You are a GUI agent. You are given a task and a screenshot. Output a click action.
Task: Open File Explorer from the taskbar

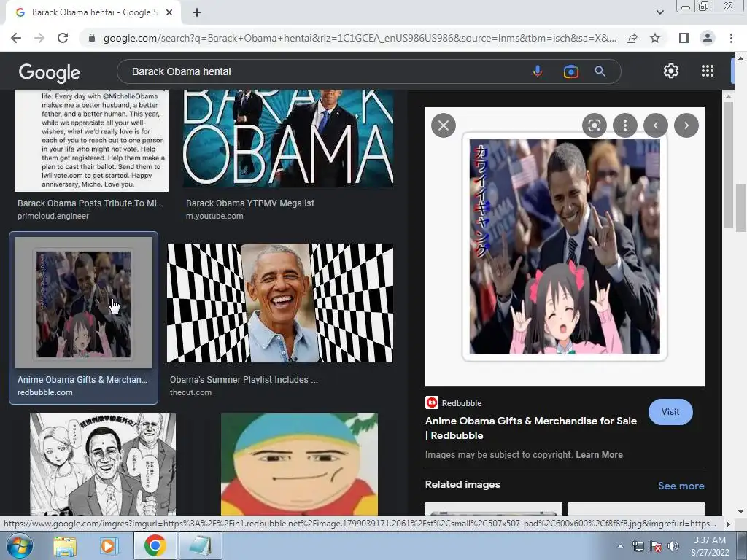click(x=65, y=545)
